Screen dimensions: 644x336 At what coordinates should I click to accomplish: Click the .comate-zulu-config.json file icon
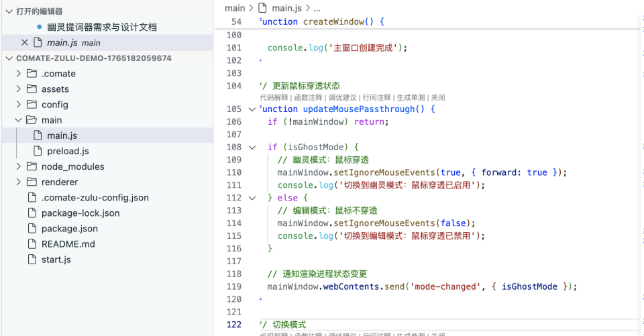32,198
